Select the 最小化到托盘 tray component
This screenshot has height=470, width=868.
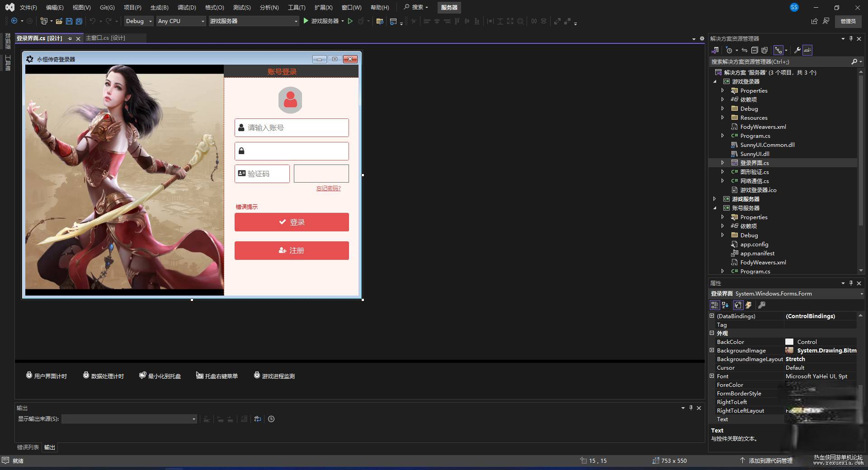click(160, 376)
